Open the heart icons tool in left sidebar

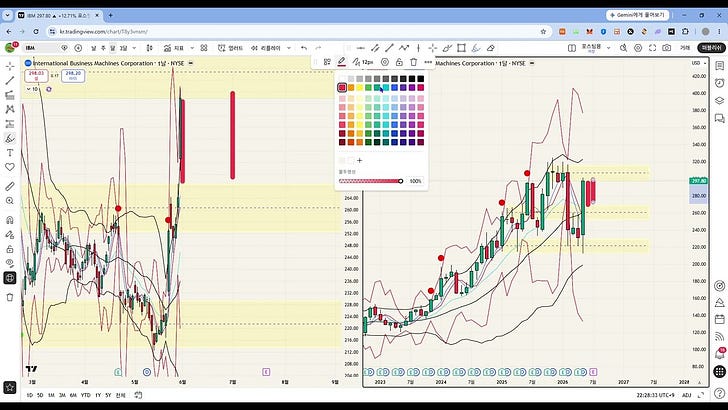[x=10, y=167]
